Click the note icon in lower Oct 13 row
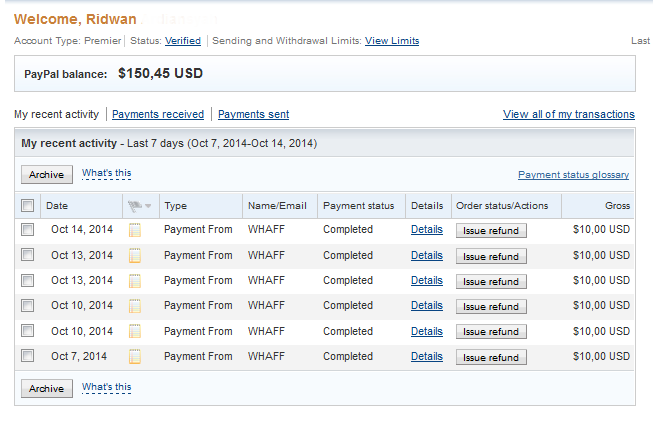653x422 pixels. pos(135,281)
